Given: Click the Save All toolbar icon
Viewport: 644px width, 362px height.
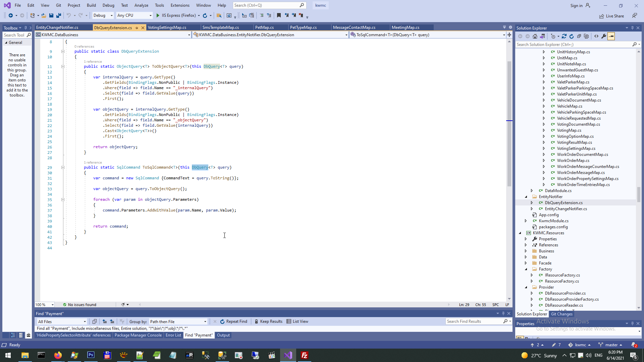Looking at the screenshot, I should coord(59,15).
